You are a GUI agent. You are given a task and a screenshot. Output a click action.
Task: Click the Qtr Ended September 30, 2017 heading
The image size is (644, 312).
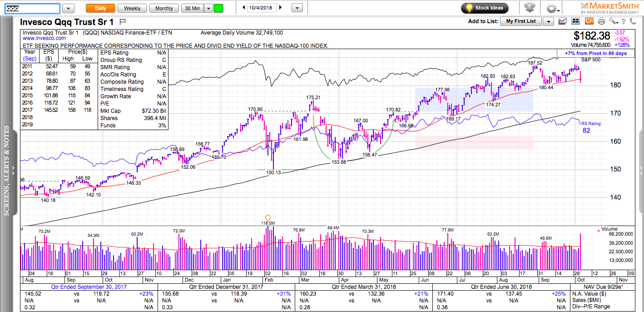pos(89,287)
